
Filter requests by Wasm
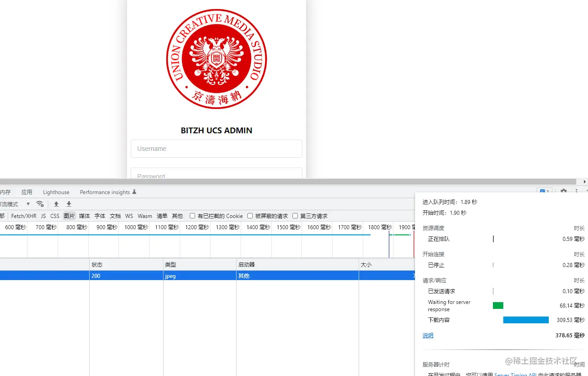pos(145,216)
